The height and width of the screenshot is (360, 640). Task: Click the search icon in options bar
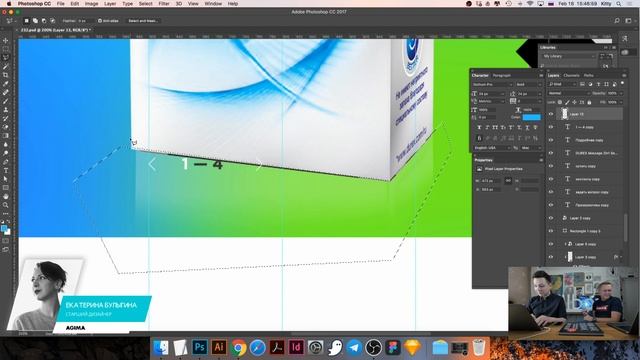(x=617, y=20)
